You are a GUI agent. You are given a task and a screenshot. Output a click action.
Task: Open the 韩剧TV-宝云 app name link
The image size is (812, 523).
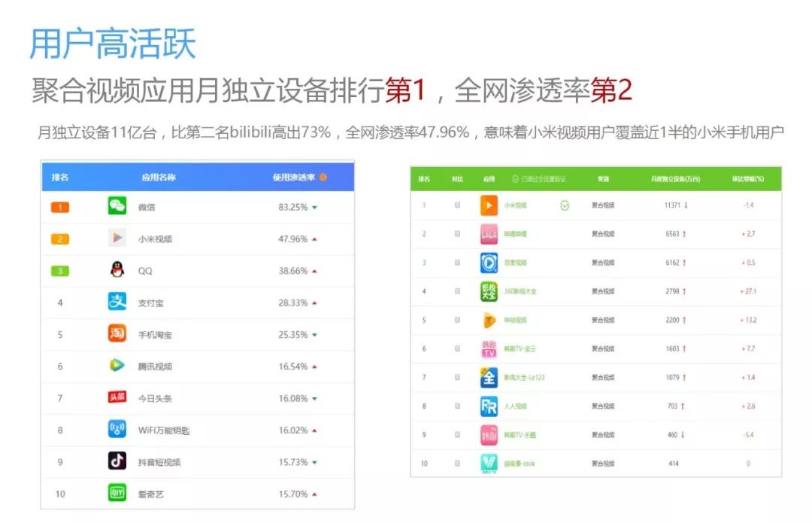coord(520,349)
